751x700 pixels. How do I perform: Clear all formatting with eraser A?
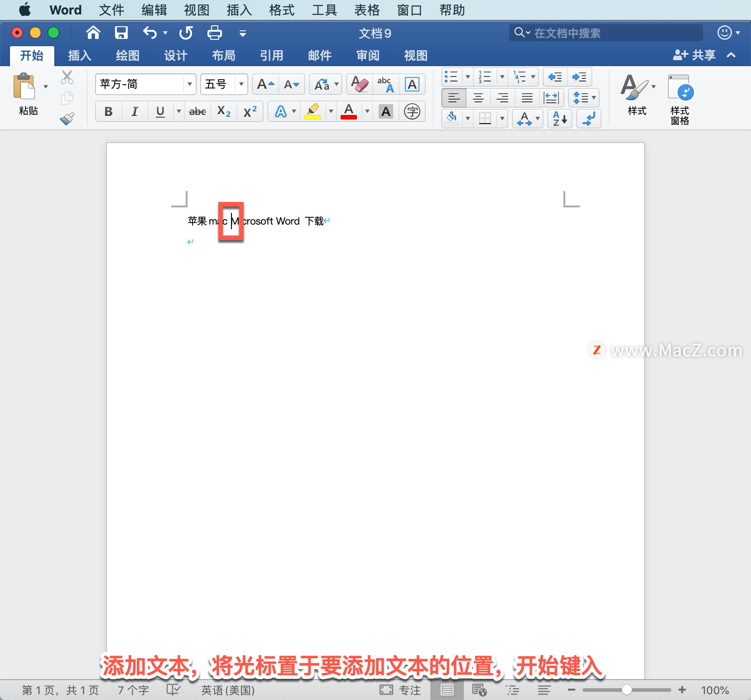pyautogui.click(x=360, y=84)
